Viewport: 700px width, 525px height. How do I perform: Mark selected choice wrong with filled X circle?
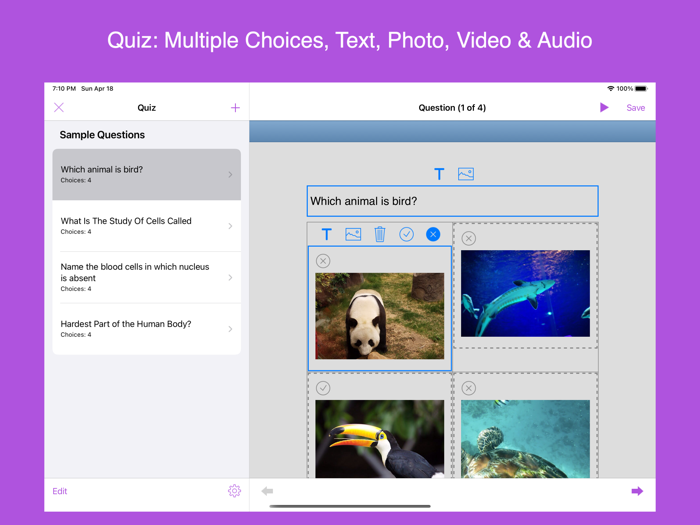pyautogui.click(x=433, y=234)
